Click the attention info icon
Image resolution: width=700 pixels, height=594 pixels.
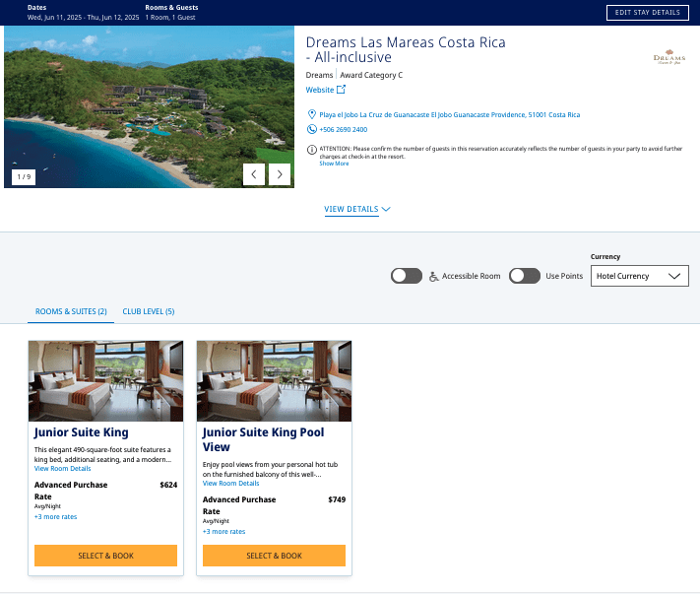(312, 150)
